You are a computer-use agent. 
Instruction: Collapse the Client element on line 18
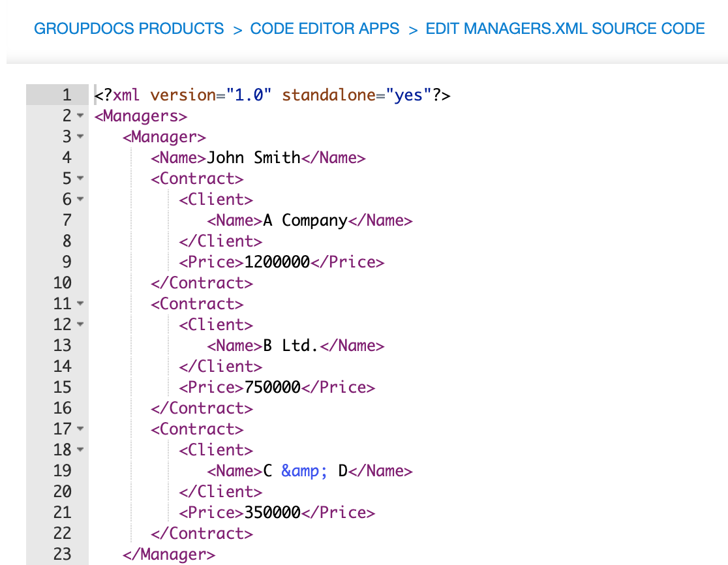coord(79,450)
